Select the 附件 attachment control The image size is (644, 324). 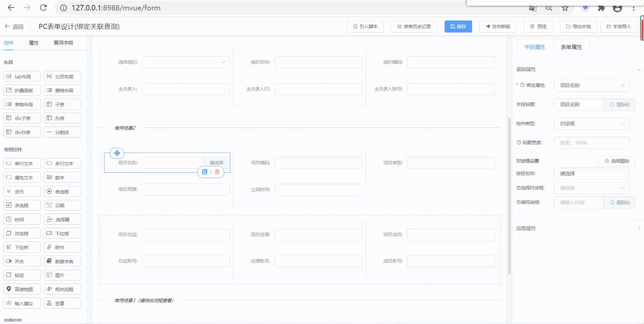click(62, 247)
